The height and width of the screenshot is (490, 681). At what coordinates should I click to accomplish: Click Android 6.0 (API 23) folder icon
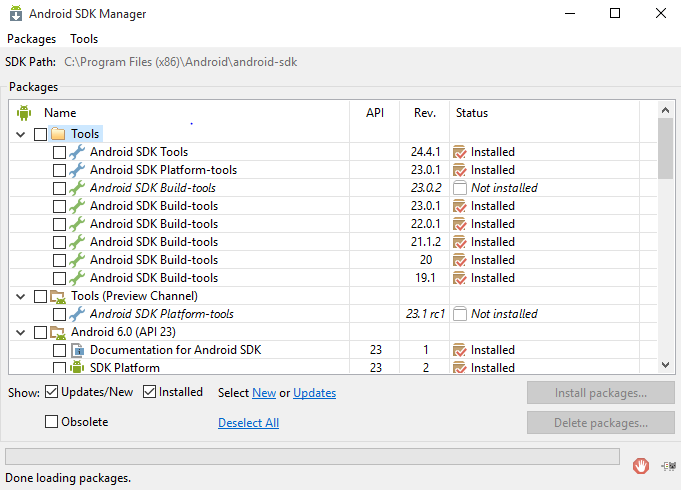point(58,332)
